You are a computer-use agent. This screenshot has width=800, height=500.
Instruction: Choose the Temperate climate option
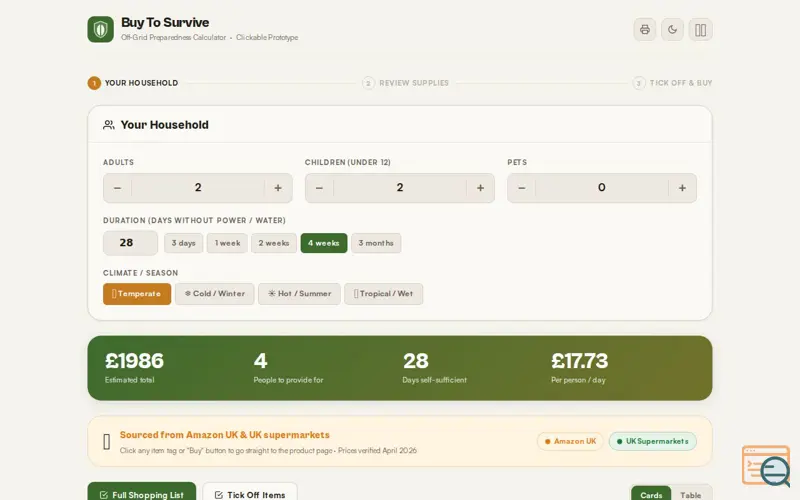point(137,294)
